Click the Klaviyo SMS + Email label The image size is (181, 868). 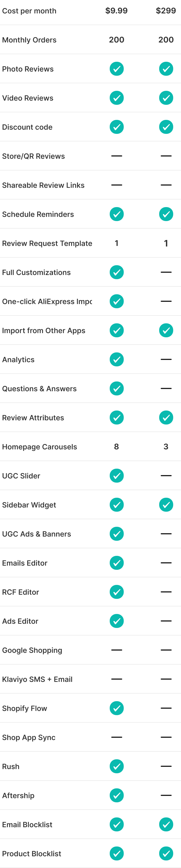click(37, 679)
